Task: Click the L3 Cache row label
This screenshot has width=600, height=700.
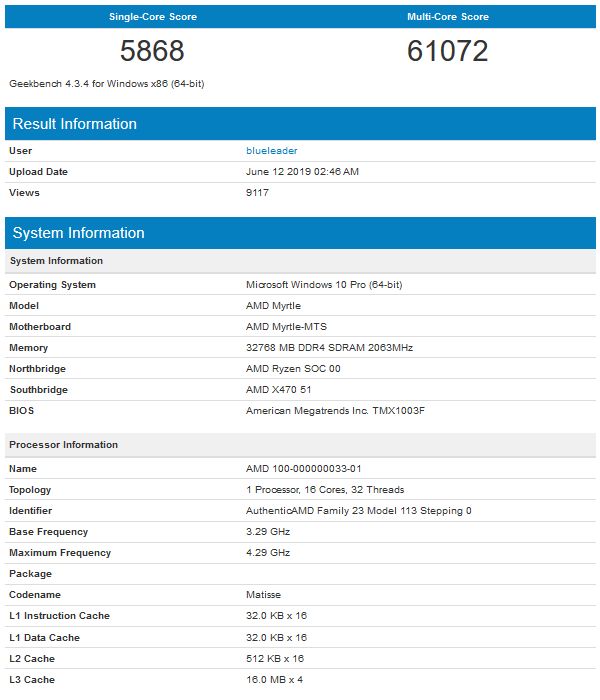Action: coord(32,679)
